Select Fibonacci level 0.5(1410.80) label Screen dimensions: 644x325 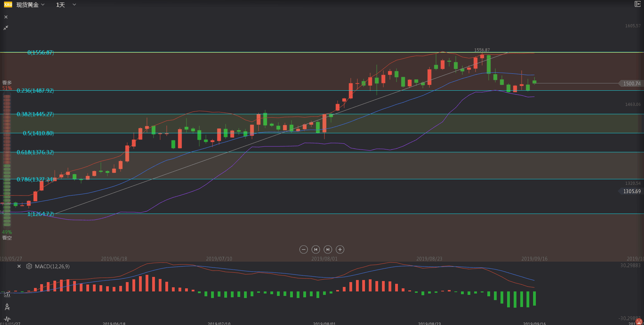pos(38,133)
